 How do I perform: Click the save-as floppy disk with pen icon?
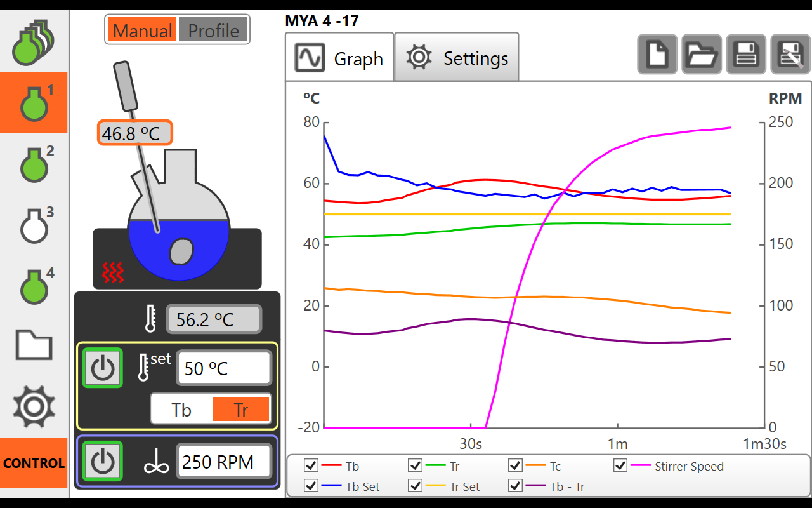(x=790, y=54)
